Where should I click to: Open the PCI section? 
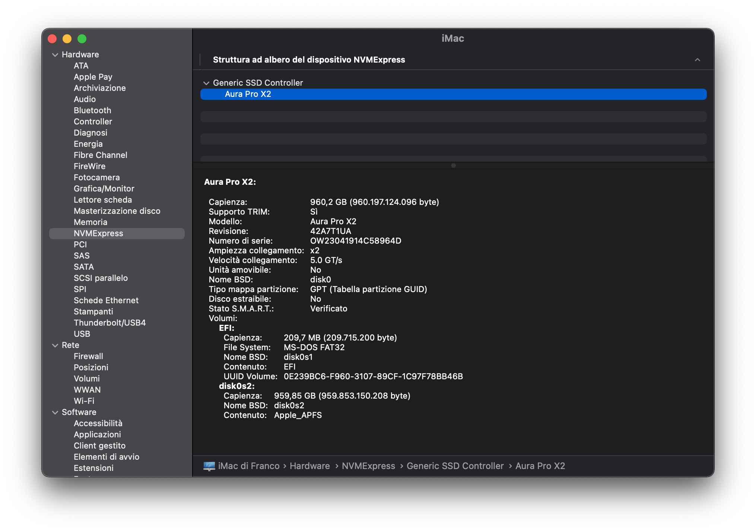[x=80, y=244]
